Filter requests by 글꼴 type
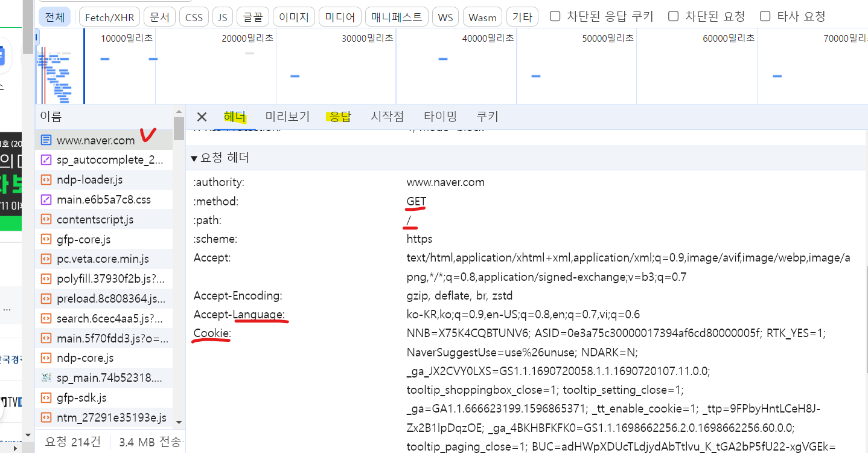Screen dimensions: 868x453 pyautogui.click(x=253, y=17)
